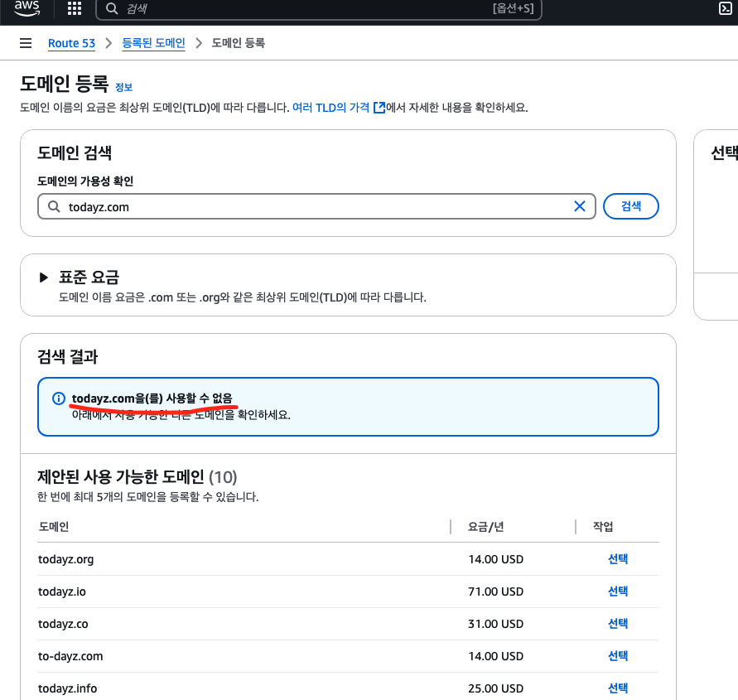This screenshot has width=738, height=700.
Task: Click the 도메인 column header
Action: (x=54, y=527)
